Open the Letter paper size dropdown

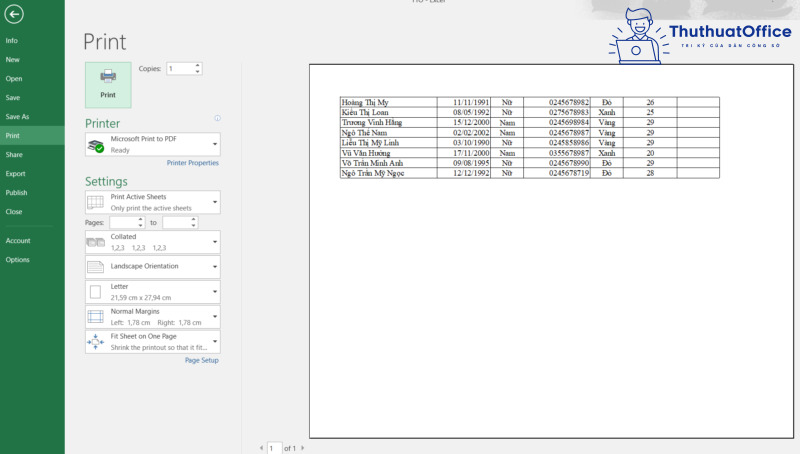[x=215, y=292]
